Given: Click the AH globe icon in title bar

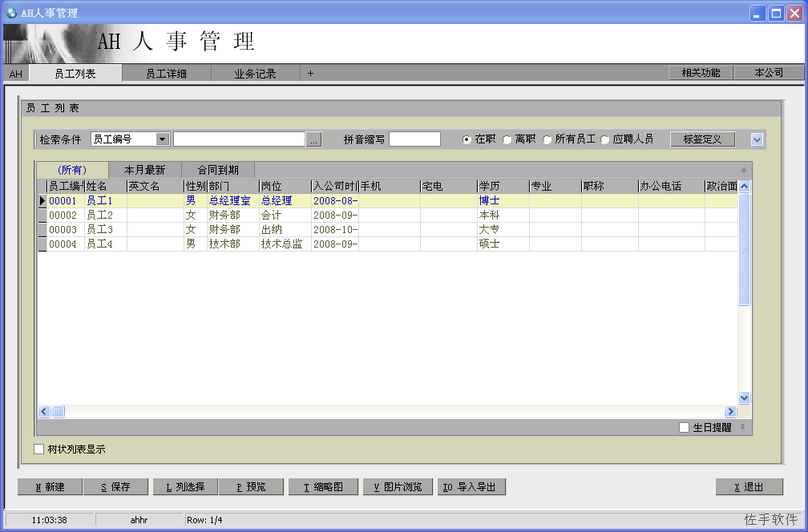Looking at the screenshot, I should pos(11,13).
